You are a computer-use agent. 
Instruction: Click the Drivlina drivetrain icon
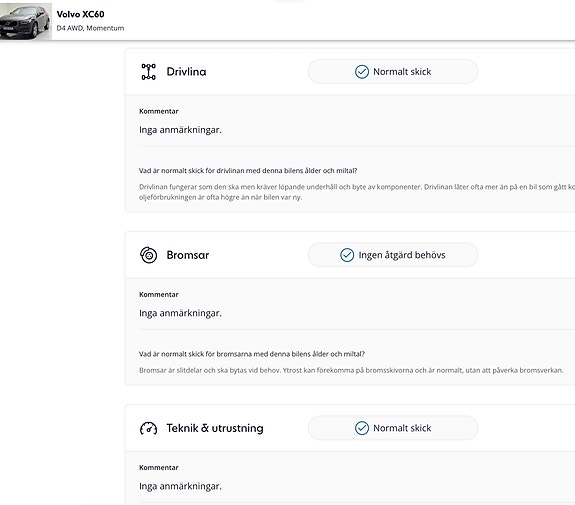click(149, 72)
